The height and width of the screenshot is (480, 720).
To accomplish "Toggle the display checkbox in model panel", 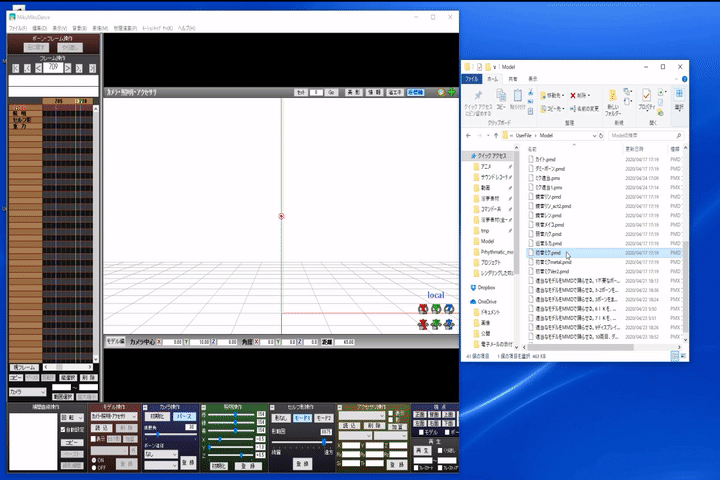I will pyautogui.click(x=93, y=439).
